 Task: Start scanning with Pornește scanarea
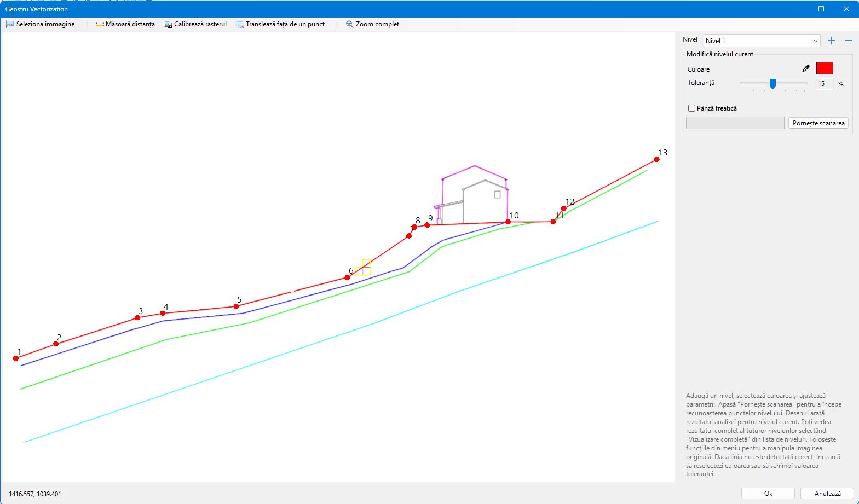[x=818, y=123]
